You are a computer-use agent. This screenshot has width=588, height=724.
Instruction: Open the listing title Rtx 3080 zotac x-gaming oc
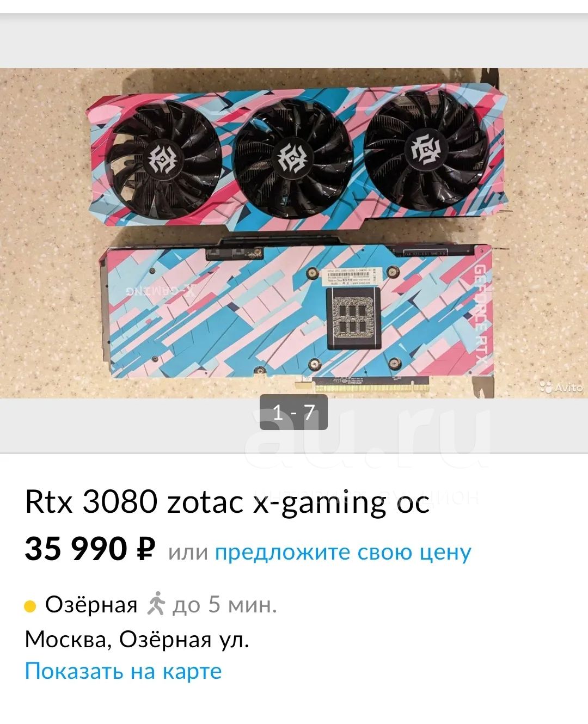point(227,502)
